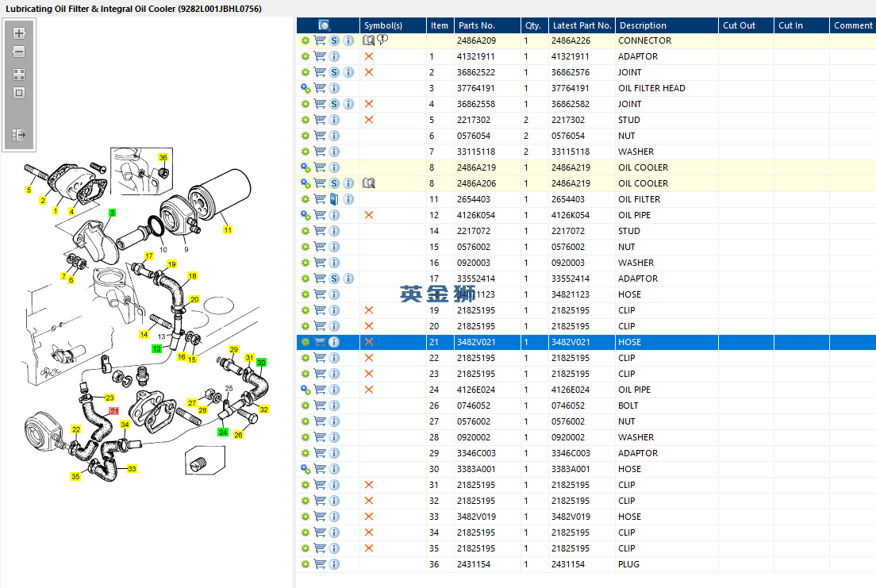Open the blue book icon for OIL FILTER 2654403

334,199
